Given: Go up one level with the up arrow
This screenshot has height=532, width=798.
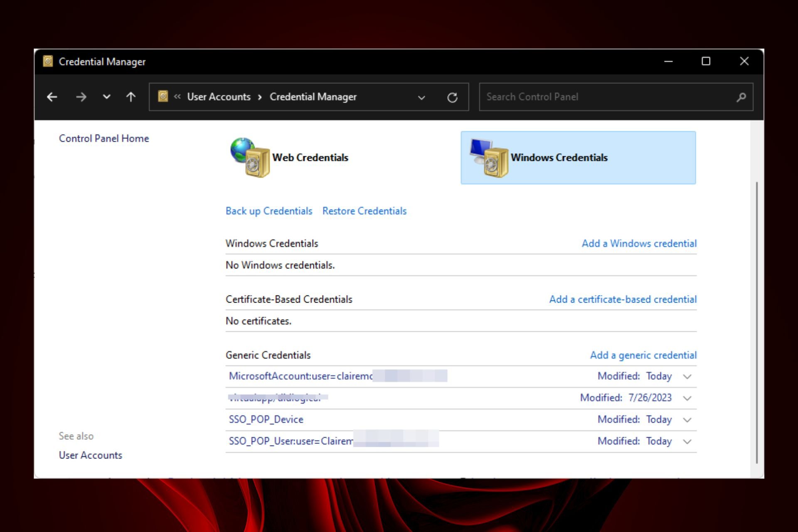Looking at the screenshot, I should (131, 97).
